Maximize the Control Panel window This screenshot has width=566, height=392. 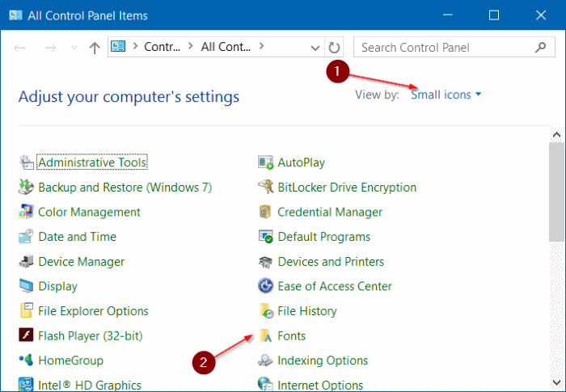[494, 15]
